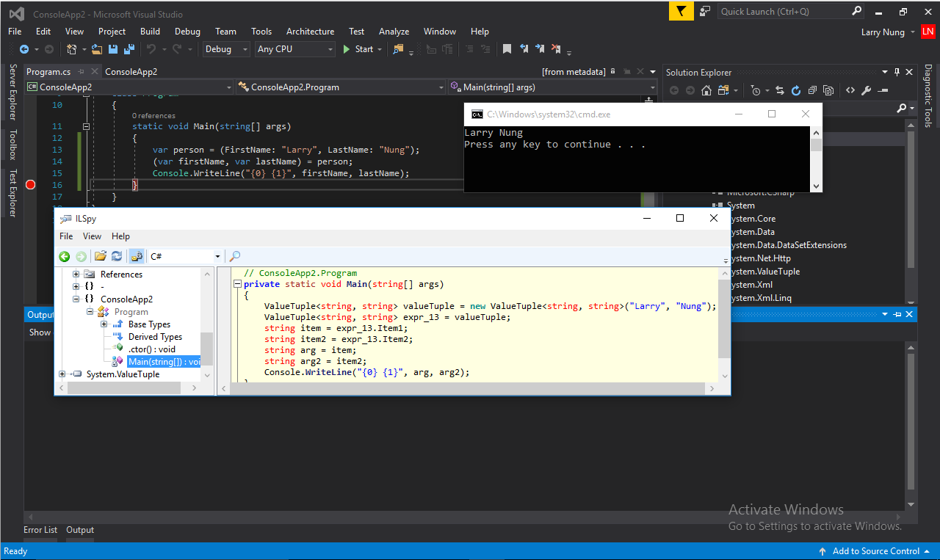Click ILSpy Open assembly folder icon

(x=101, y=256)
